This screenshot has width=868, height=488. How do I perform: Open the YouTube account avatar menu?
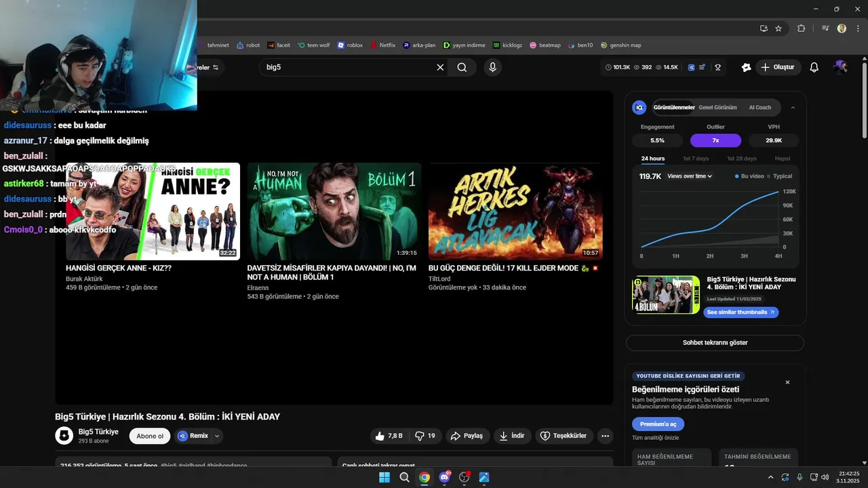[x=841, y=67]
